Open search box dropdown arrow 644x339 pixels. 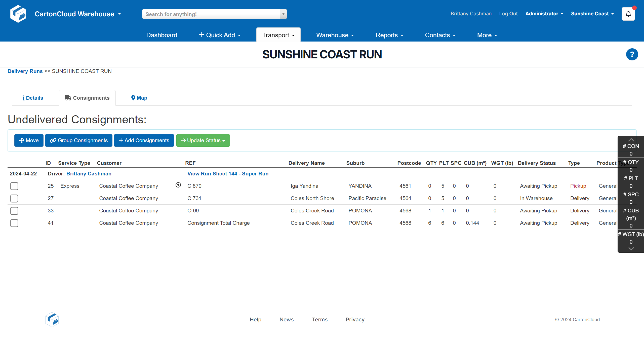283,14
